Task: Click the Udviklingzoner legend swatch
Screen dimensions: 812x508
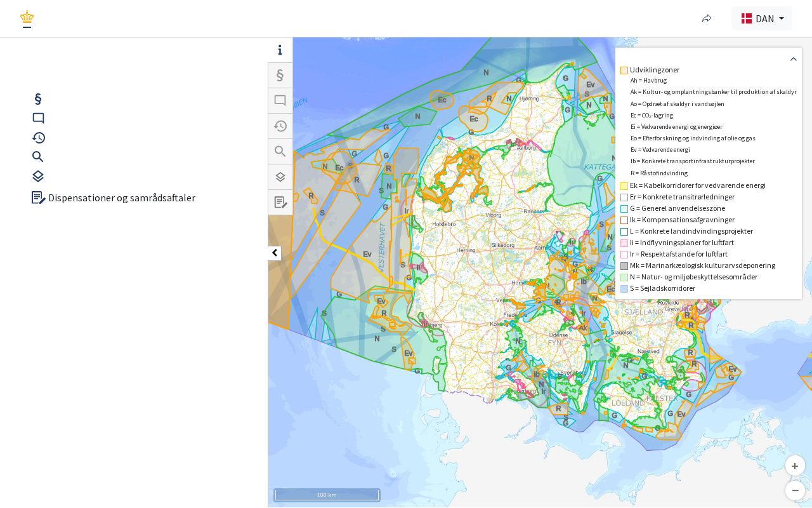Action: [x=624, y=70]
